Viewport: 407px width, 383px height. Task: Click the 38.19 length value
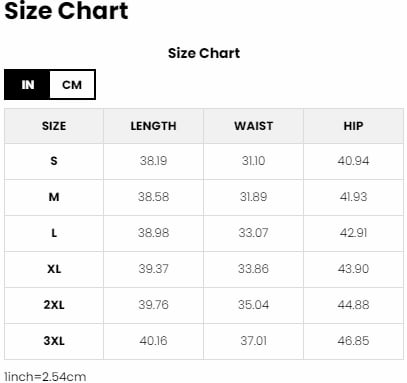tap(153, 161)
